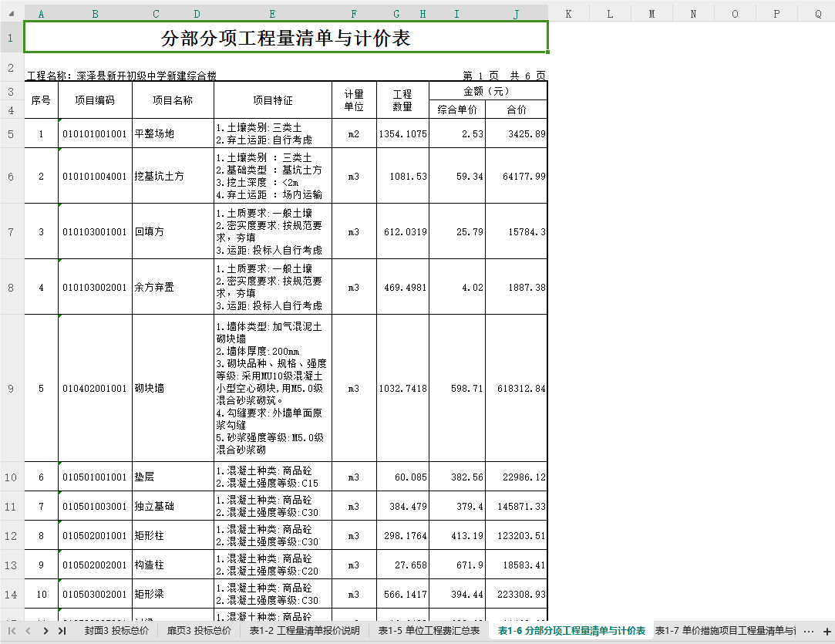
Task: Select the 余方弃置 item name cell
Action: click(173, 287)
